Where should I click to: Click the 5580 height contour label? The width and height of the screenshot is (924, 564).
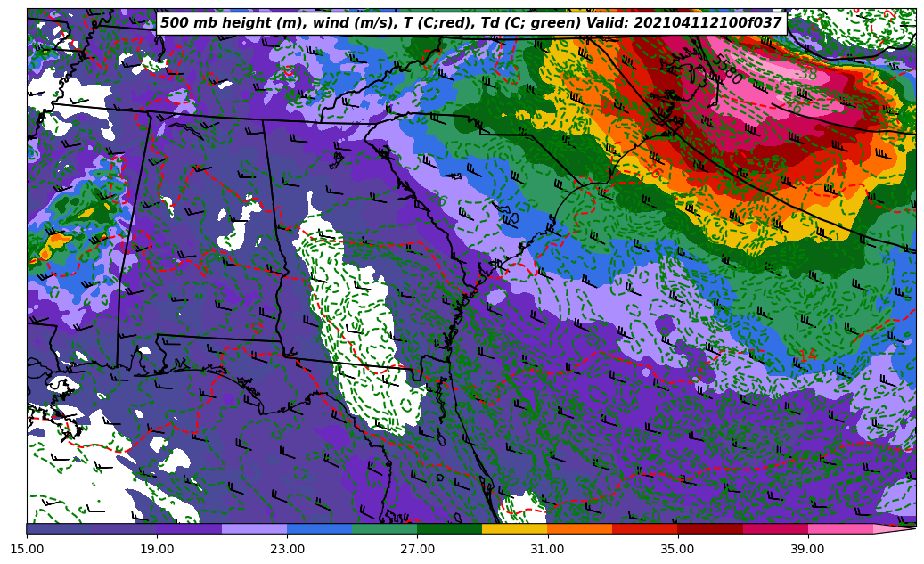(727, 69)
